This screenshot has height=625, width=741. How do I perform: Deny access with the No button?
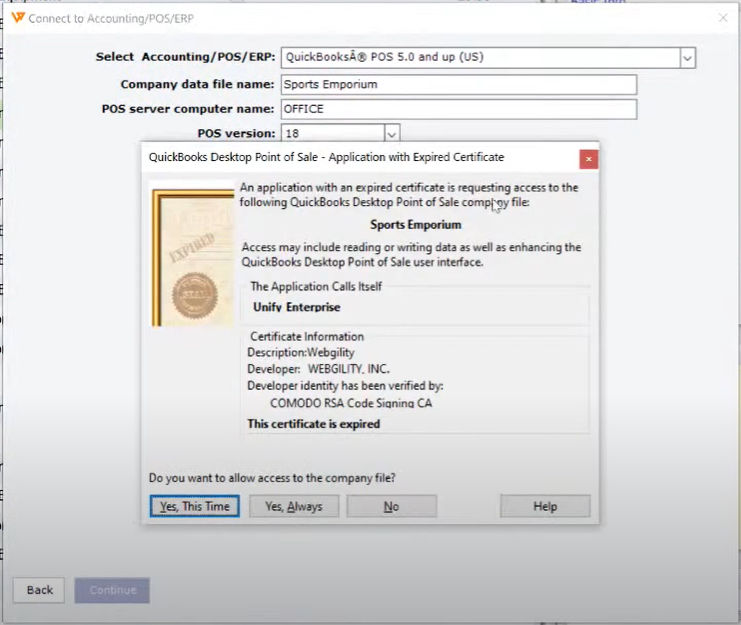[391, 506]
